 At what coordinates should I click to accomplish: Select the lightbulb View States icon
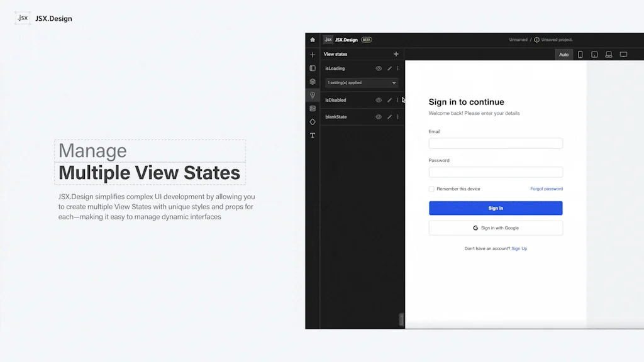(313, 94)
